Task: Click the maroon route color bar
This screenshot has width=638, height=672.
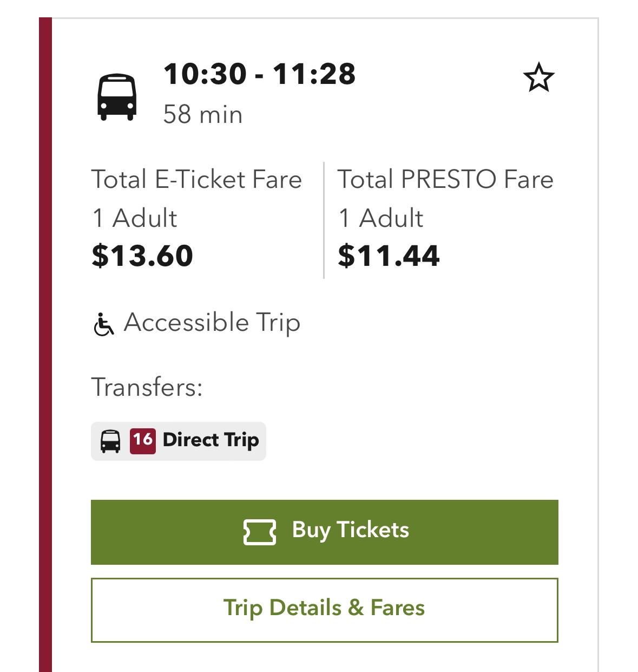Action: click(45, 344)
